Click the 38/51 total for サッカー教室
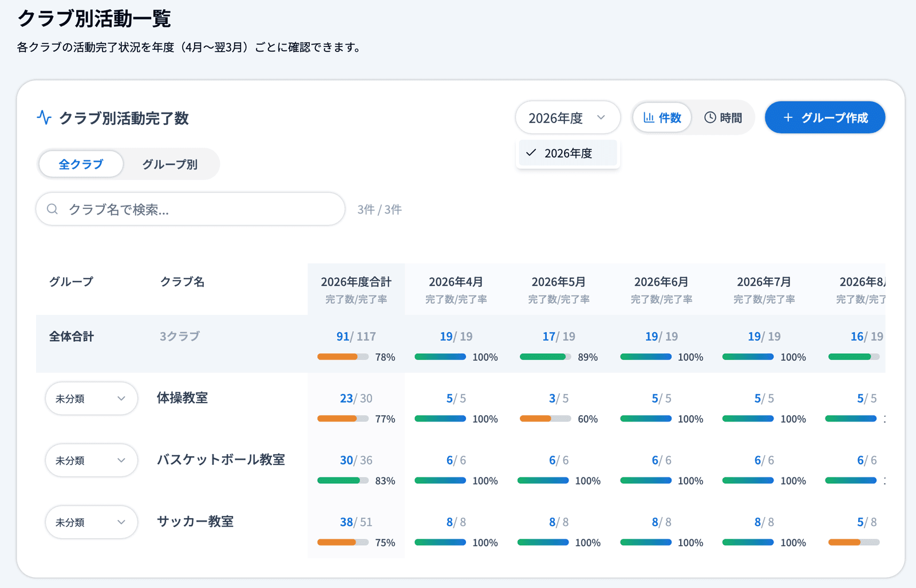The width and height of the screenshot is (916, 588). click(x=356, y=522)
